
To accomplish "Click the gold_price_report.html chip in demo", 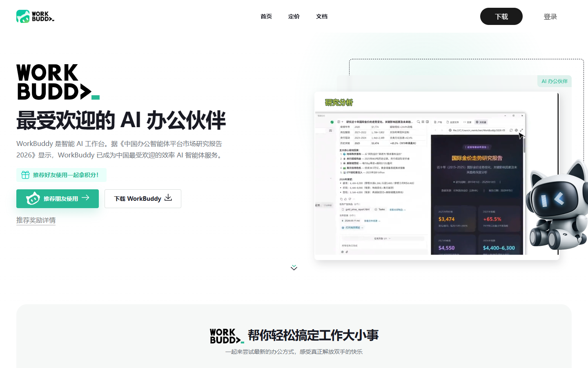I will pyautogui.click(x=355, y=209).
